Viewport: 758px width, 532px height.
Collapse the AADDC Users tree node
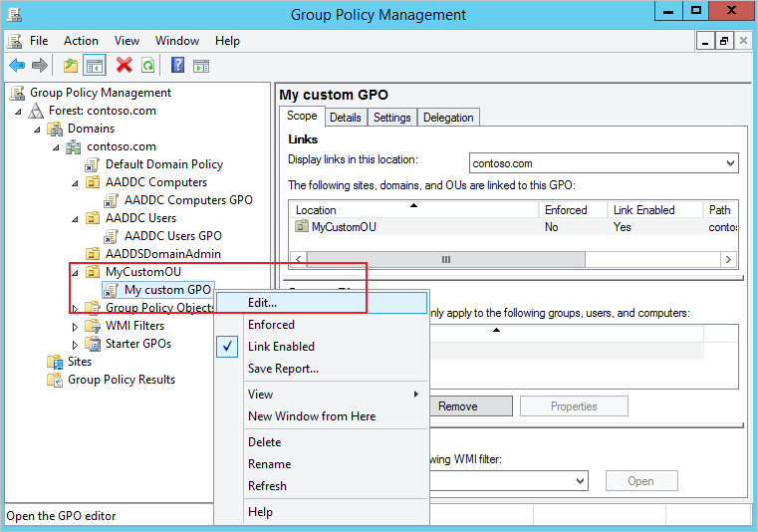pyautogui.click(x=75, y=219)
